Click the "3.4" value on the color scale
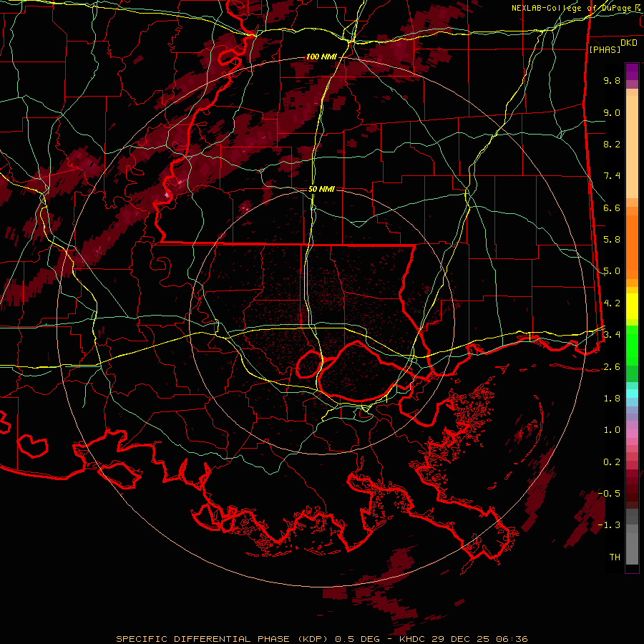The image size is (644, 644). [x=612, y=335]
